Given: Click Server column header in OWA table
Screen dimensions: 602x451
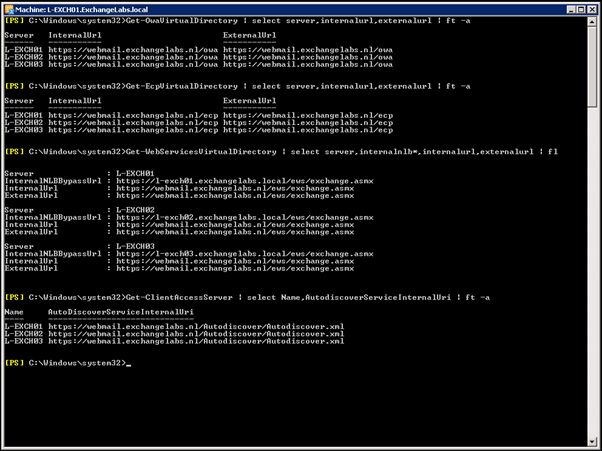Looking at the screenshot, I should (19, 33).
